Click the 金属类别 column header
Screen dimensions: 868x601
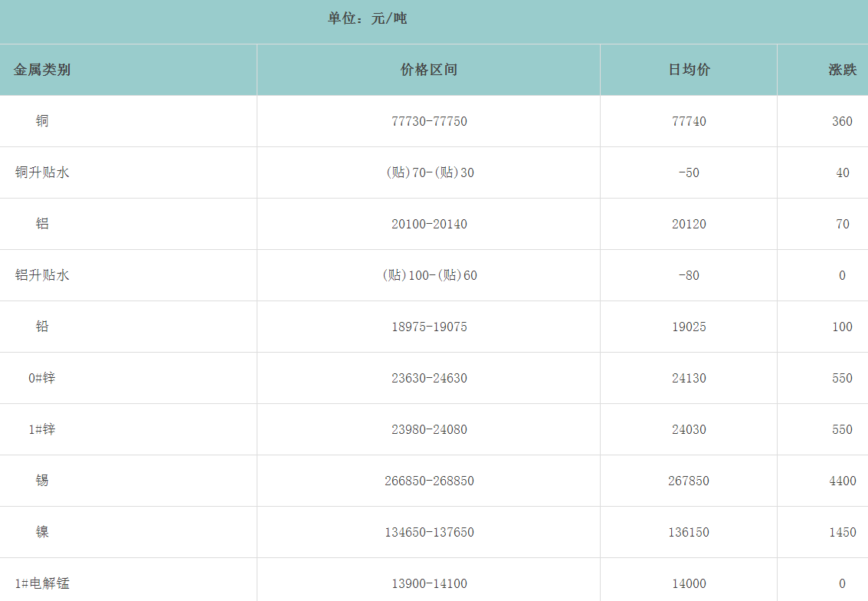(42, 70)
